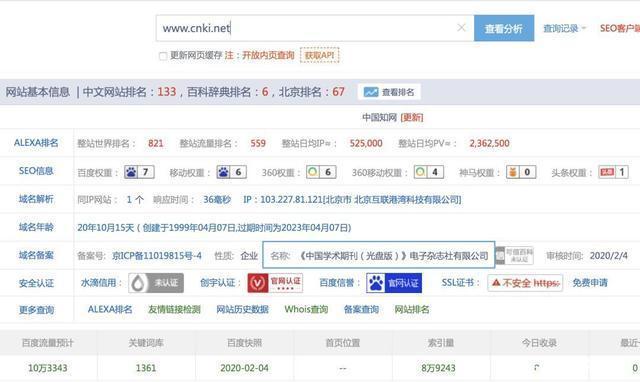Click the 首页位置 column header
640x382 pixels.
click(x=343, y=343)
